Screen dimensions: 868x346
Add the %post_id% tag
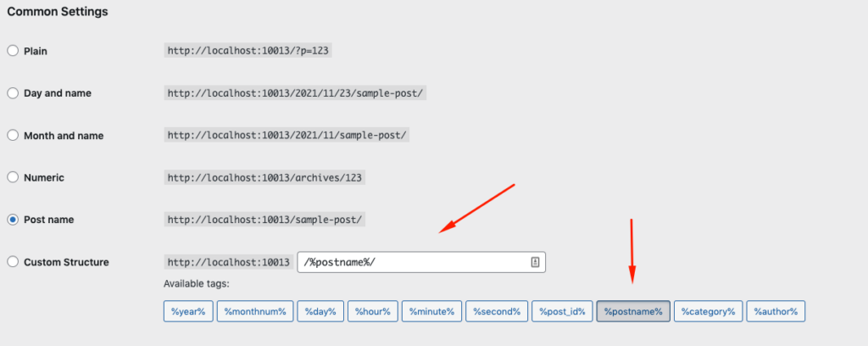[563, 311]
